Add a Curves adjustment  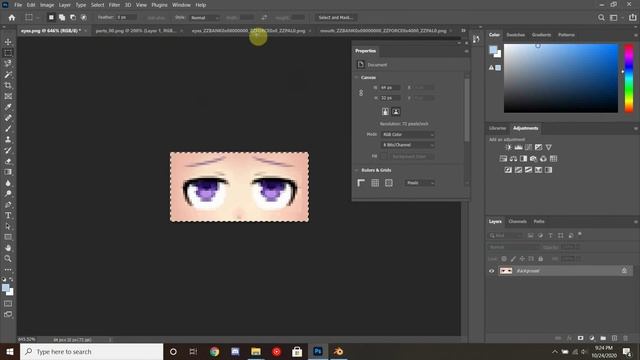point(529,147)
